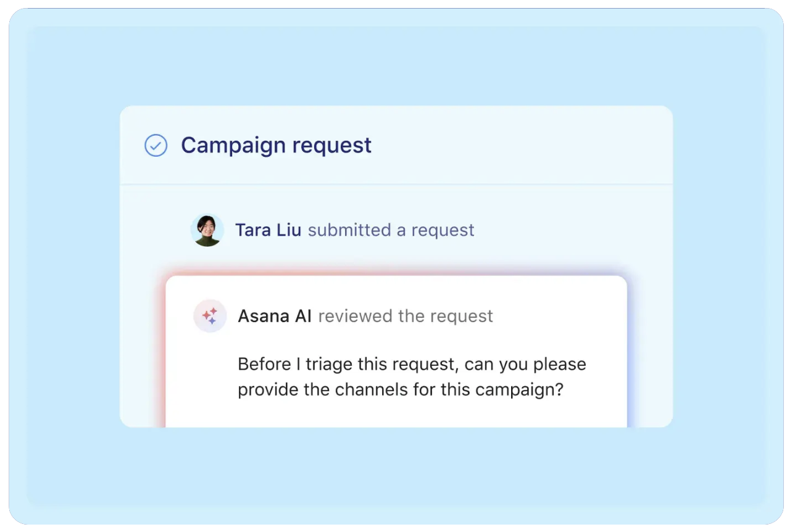Click the word 'reviewed' in AI header
The image size is (795, 532).
356,316
